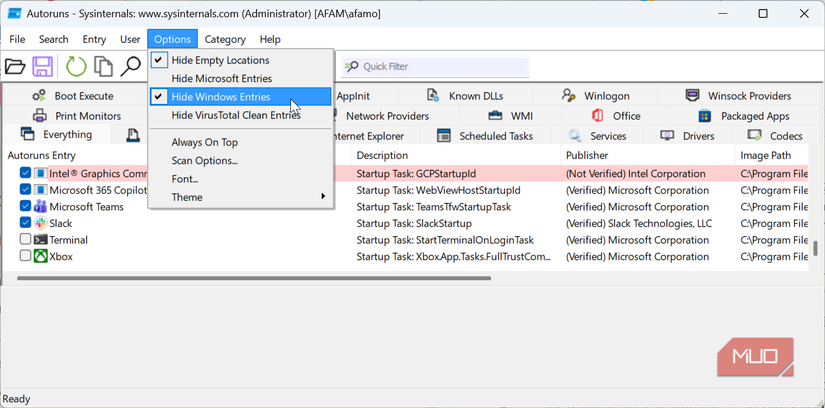Uncheck the Slack entry checkbox
Screen dimensions: 825x408
pos(25,223)
